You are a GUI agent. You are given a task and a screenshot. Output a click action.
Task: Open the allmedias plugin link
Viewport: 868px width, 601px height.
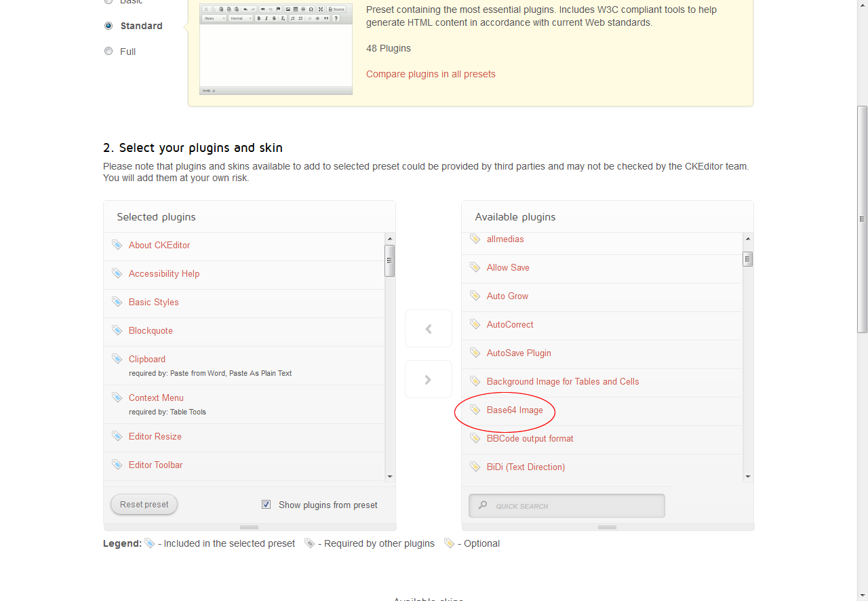point(505,239)
